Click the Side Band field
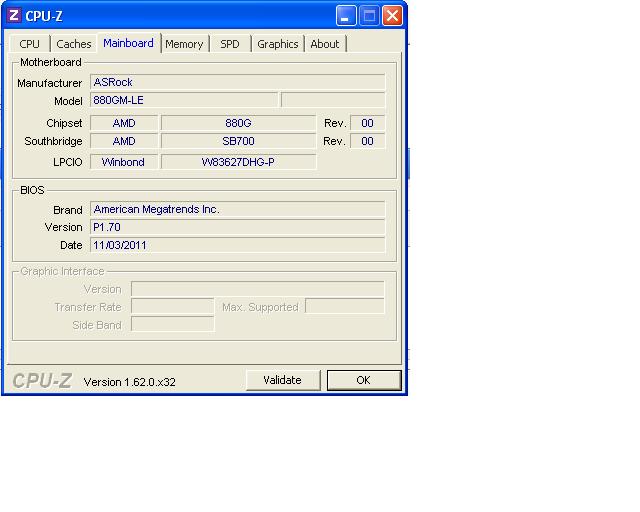640x512 pixels. [x=173, y=324]
